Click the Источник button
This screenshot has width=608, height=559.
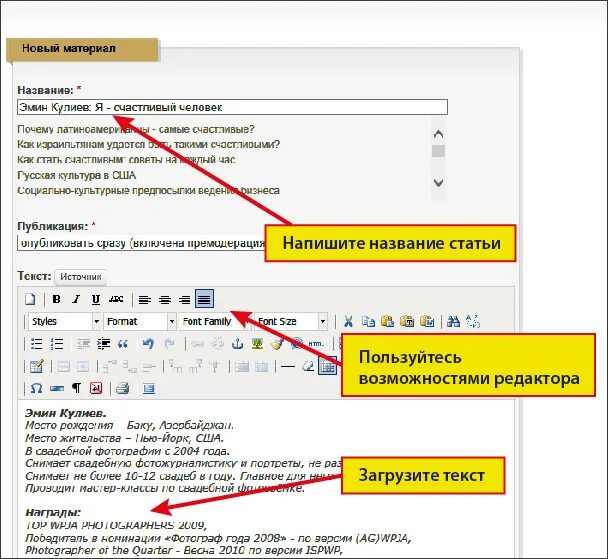[x=81, y=277]
